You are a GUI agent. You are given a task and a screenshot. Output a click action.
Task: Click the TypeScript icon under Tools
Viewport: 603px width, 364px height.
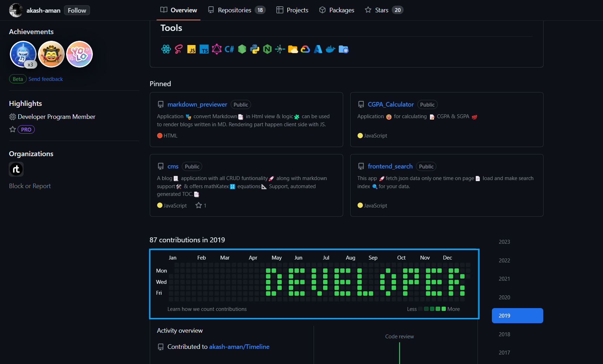204,49
